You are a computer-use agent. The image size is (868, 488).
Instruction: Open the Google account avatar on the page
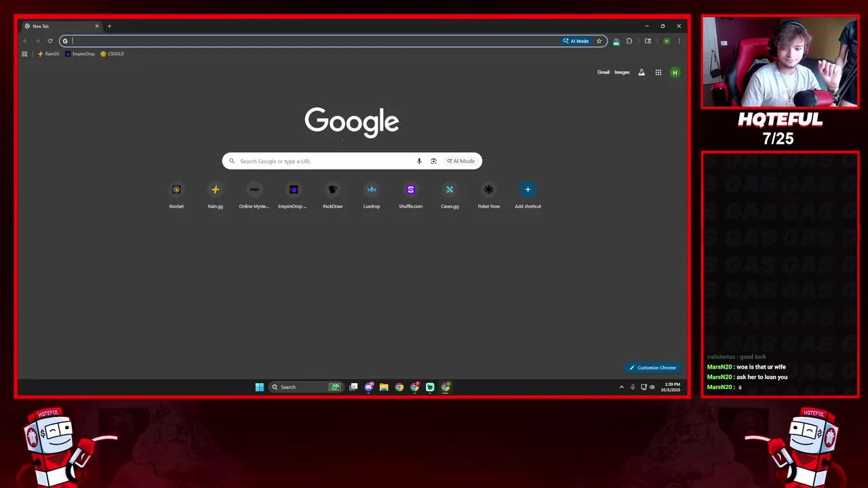coord(675,73)
